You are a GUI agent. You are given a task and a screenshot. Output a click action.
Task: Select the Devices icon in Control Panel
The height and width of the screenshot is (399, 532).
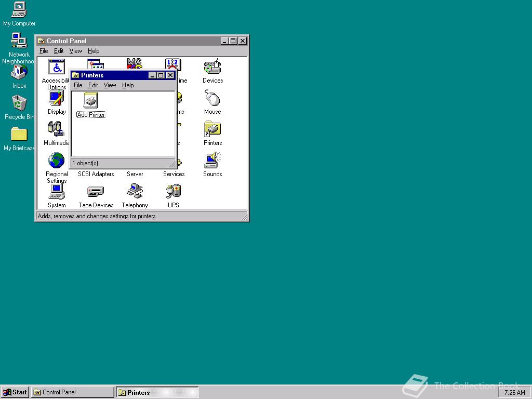pos(212,67)
